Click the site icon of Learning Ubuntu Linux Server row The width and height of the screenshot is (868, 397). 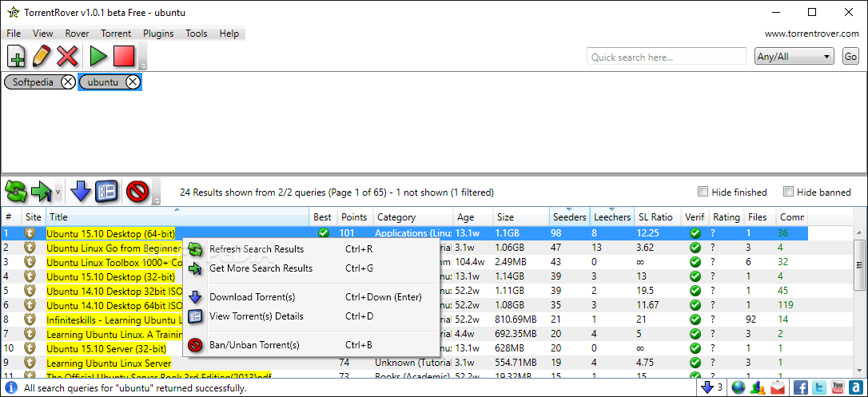(x=30, y=363)
